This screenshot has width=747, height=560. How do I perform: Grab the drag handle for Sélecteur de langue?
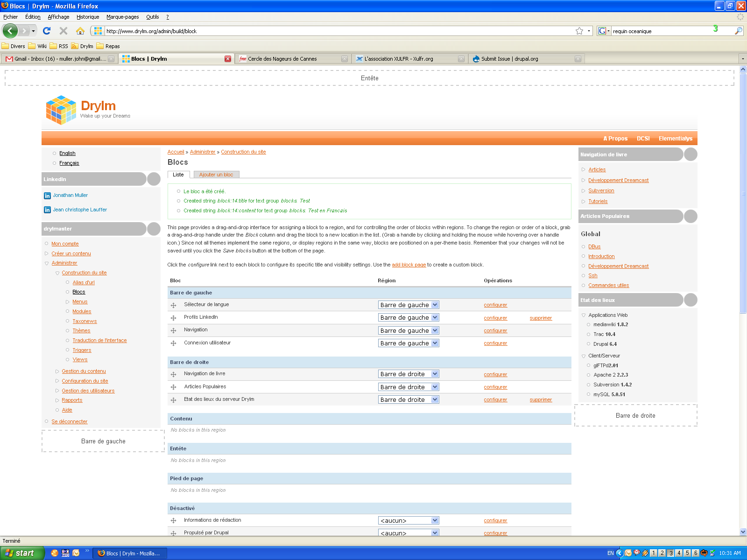tap(173, 305)
